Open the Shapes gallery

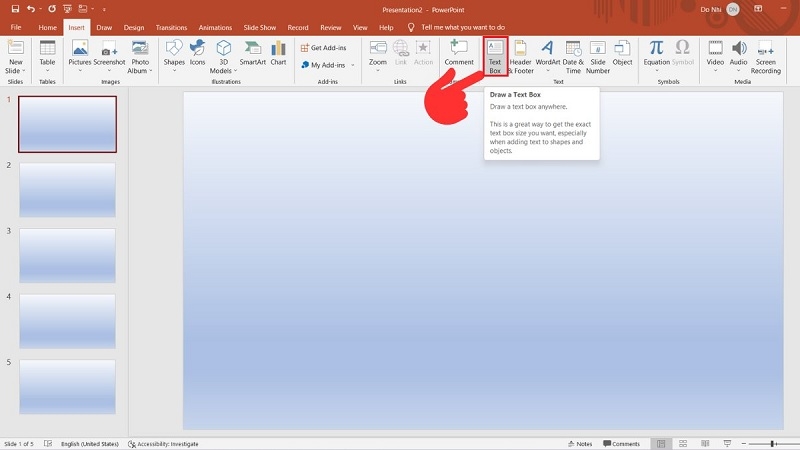point(174,56)
